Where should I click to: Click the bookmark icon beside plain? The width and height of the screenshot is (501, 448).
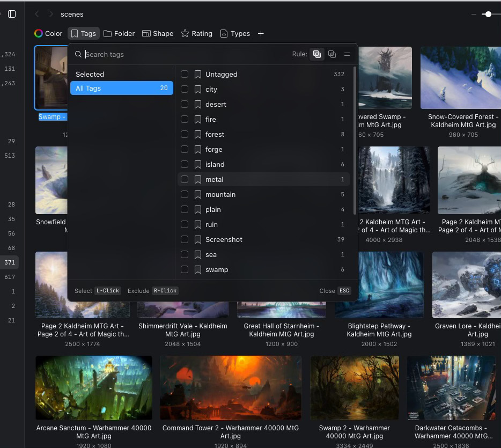pos(198,210)
